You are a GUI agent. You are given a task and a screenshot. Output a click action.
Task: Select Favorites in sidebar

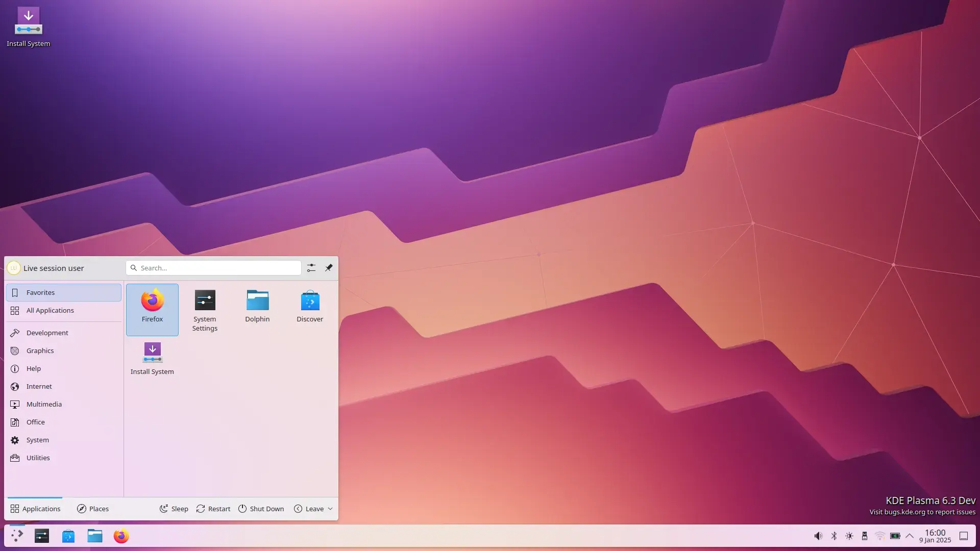tap(63, 292)
